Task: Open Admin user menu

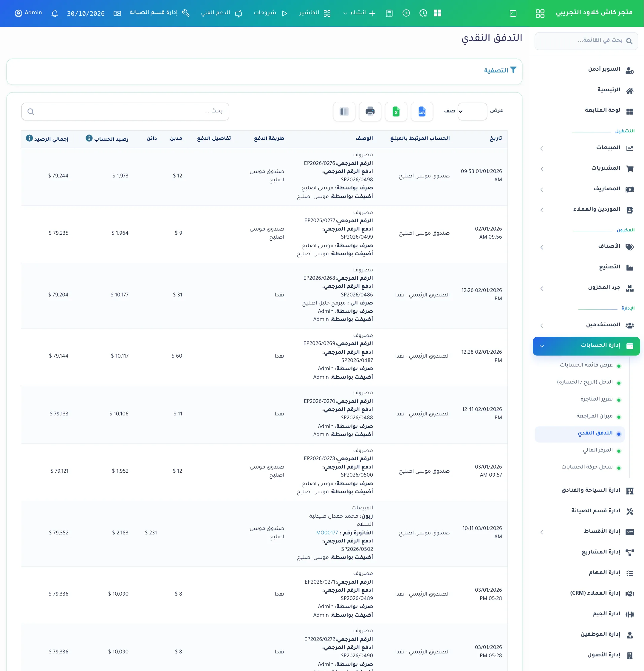Action: [x=28, y=13]
